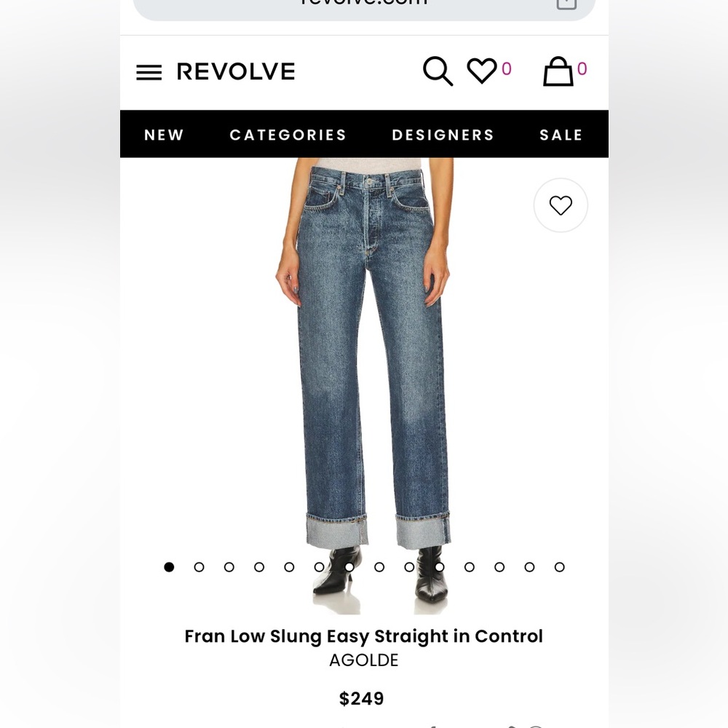Select the fifth image carousel dot
The image size is (728, 728).
(x=289, y=567)
